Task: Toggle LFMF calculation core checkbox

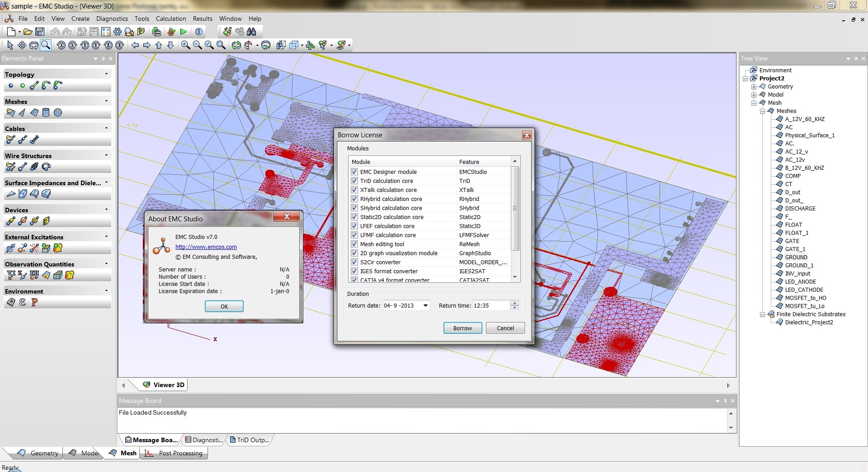Action: pos(354,235)
